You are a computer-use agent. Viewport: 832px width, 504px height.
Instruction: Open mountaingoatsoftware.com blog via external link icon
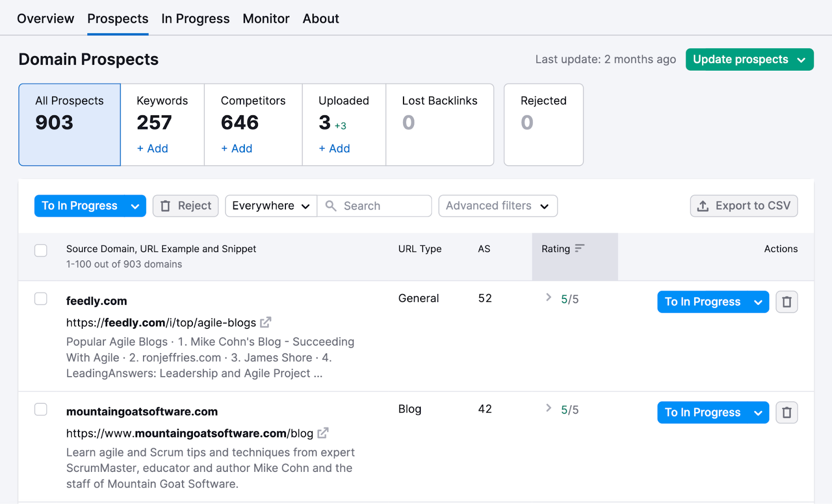[x=323, y=433]
